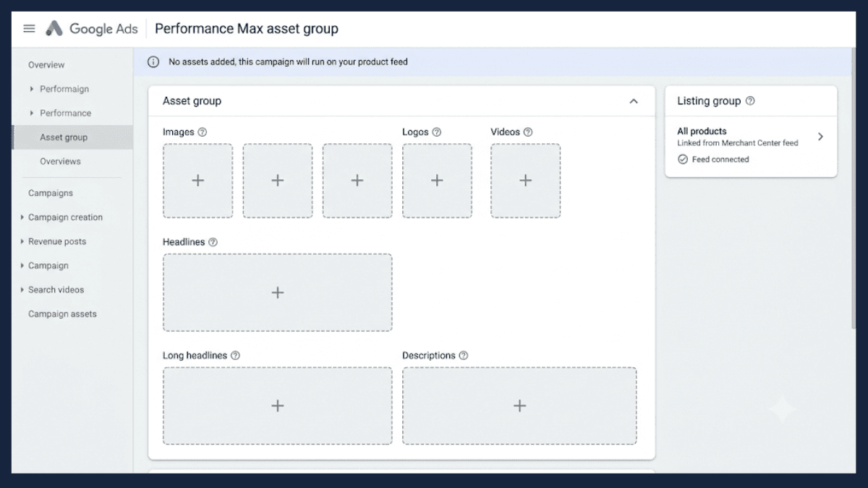Open help for Long headlines
This screenshot has height=488, width=868.
click(235, 356)
